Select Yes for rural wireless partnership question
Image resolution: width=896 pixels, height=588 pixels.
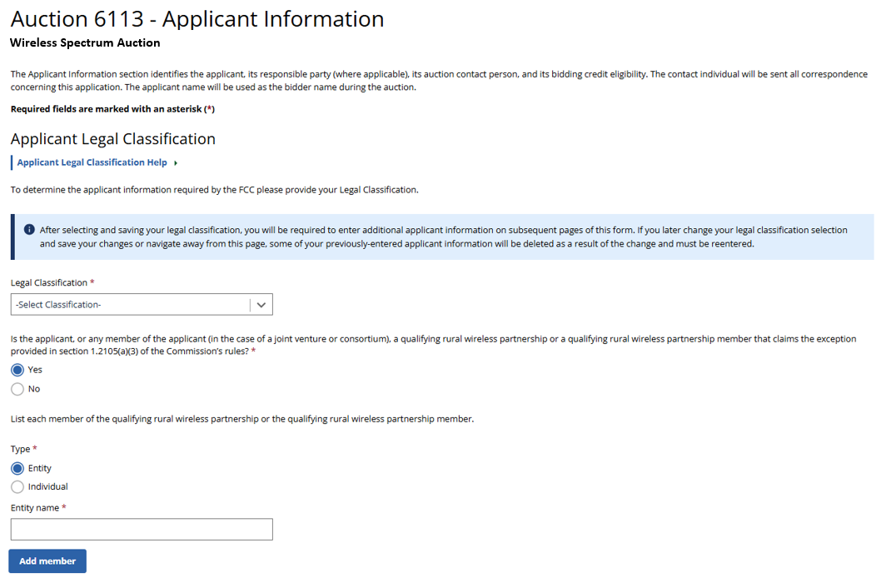point(17,371)
